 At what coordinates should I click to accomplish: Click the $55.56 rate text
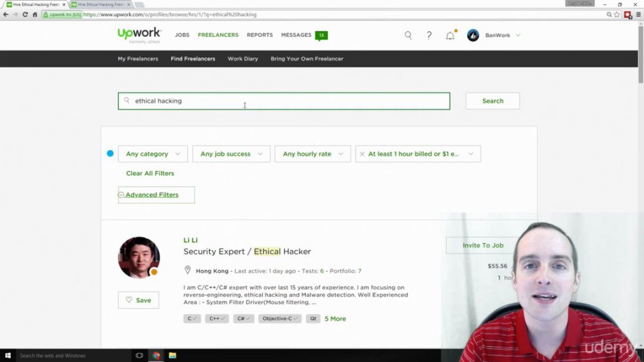(497, 266)
